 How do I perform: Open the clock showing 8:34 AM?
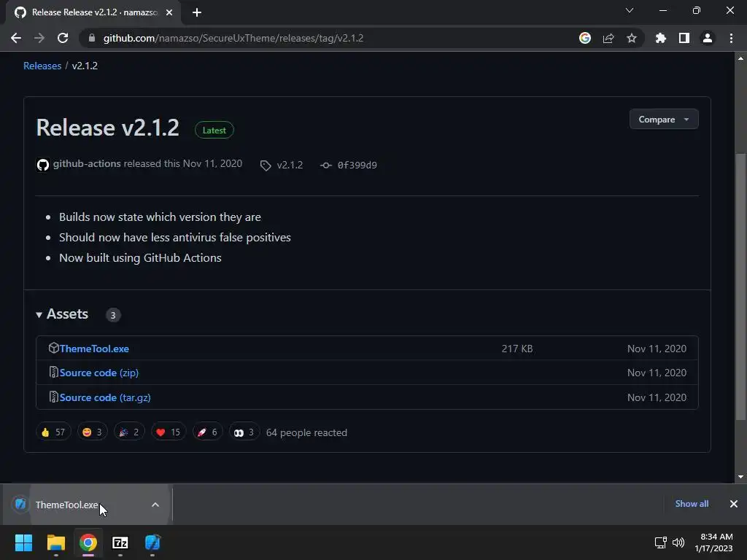coord(713,542)
